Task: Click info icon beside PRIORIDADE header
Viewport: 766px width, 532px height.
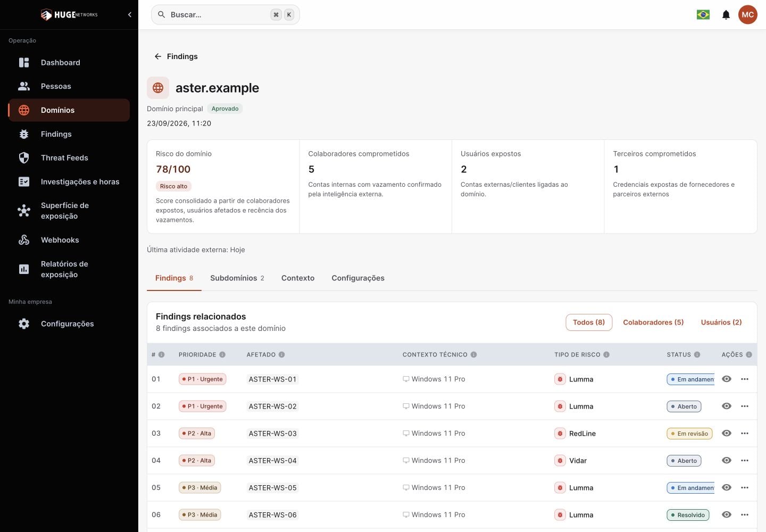Action: point(222,355)
